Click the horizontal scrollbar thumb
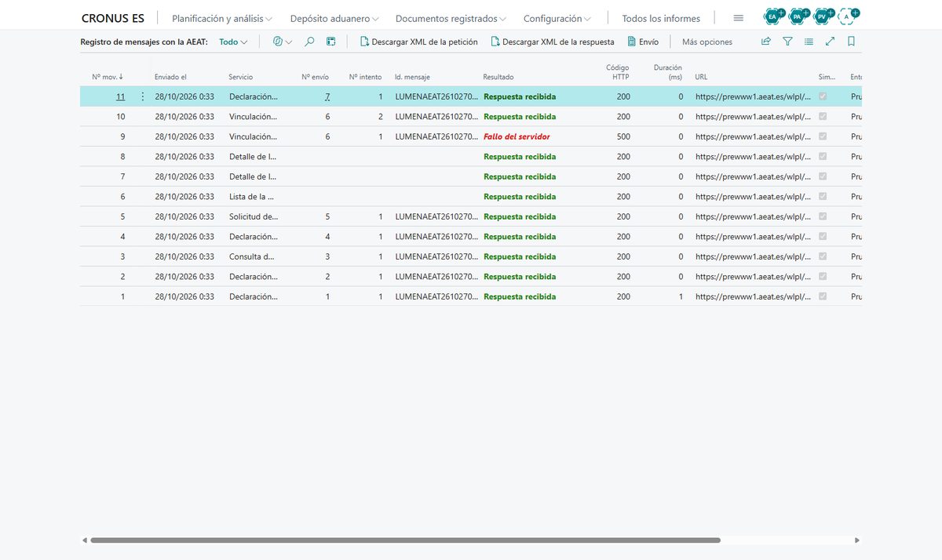The image size is (942, 560). point(405,540)
